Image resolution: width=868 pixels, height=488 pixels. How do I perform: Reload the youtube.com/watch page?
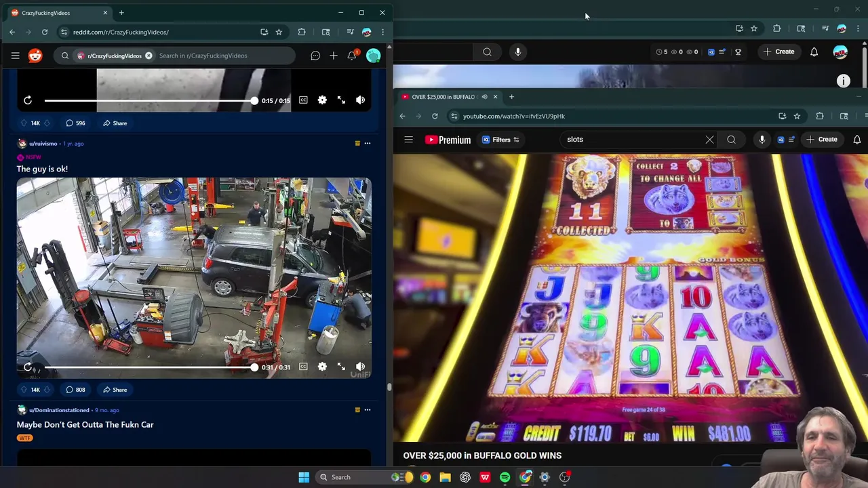click(x=435, y=116)
